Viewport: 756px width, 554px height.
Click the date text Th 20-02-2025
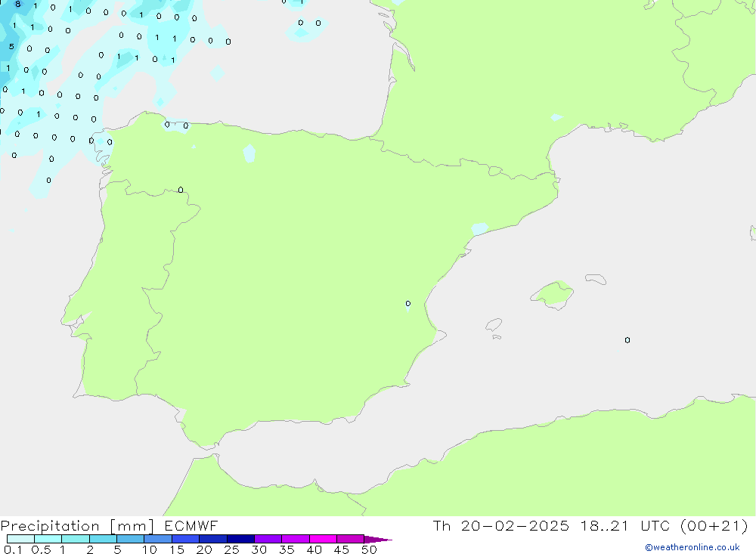click(x=500, y=526)
